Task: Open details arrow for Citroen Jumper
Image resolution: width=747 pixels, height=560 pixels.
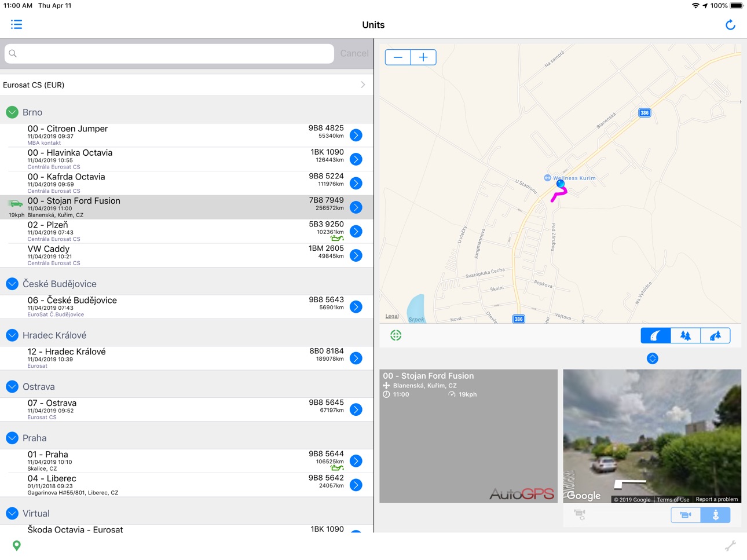Action: [x=356, y=135]
